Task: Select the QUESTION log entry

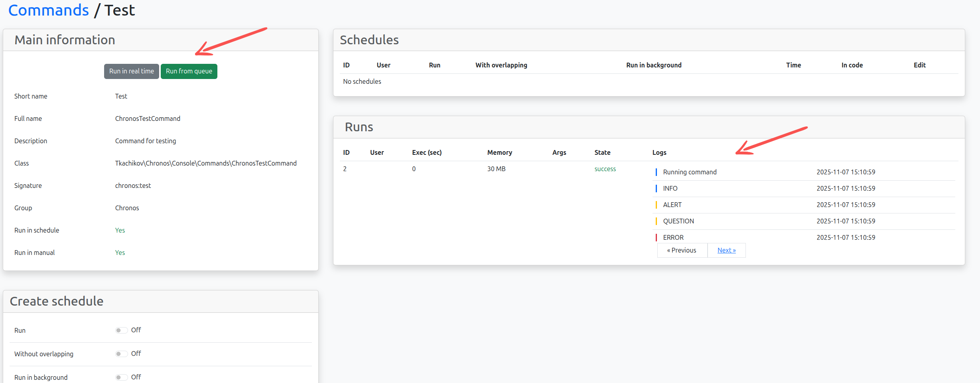Action: [678, 221]
